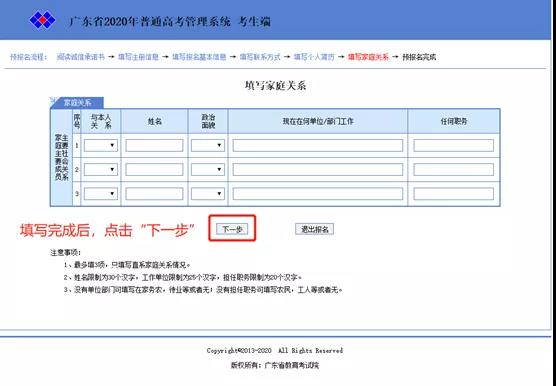556x386 pixels.
Task: Go to 阅读诚信承诺书 step
Action: (x=81, y=57)
